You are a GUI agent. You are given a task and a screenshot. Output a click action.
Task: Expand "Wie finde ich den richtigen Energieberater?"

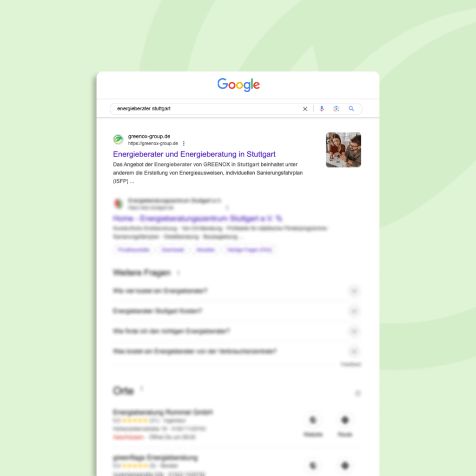pos(354,331)
